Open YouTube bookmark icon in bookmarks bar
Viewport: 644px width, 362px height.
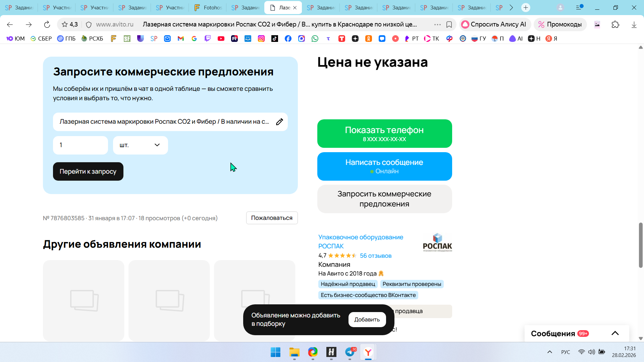[x=221, y=39]
